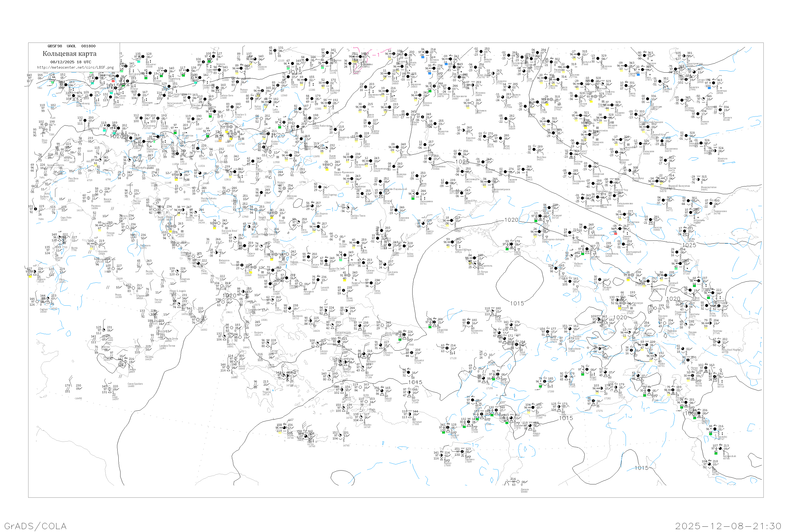
Task: Click the Meiningen station filled circle
Action: pyautogui.click(x=139, y=95)
